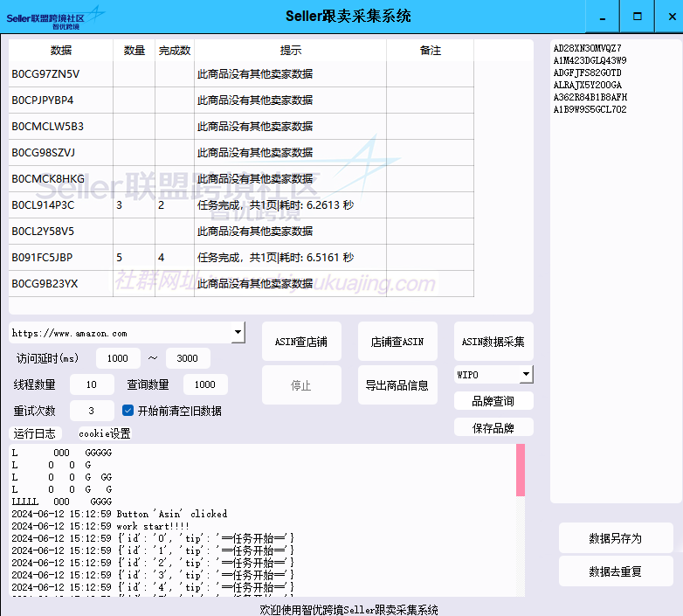This screenshot has height=616, width=683.
Task: Select table row B091FC5JBP
Action: pos(241,258)
